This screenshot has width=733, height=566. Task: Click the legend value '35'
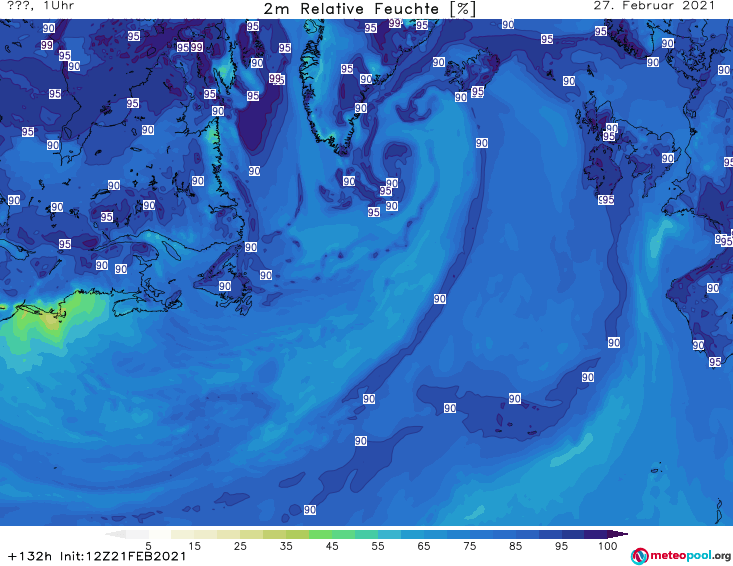pos(286,546)
